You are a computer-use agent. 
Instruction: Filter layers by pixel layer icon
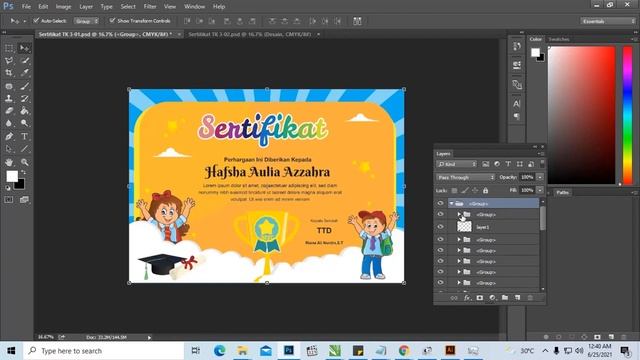pos(486,164)
